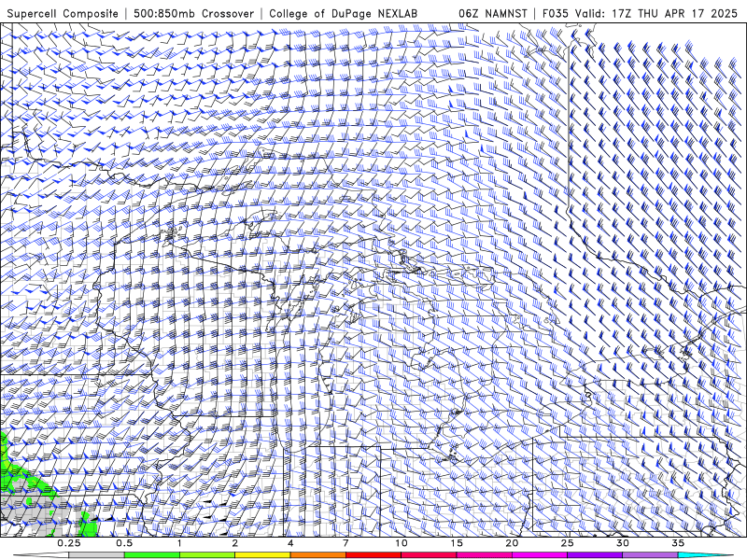Click the 2 label on the color scale
Image resolution: width=747 pixels, height=560 pixels.
[235, 543]
